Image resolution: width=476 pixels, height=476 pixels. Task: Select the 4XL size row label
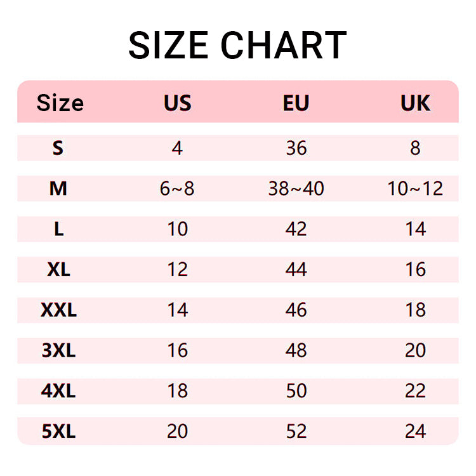click(x=58, y=391)
